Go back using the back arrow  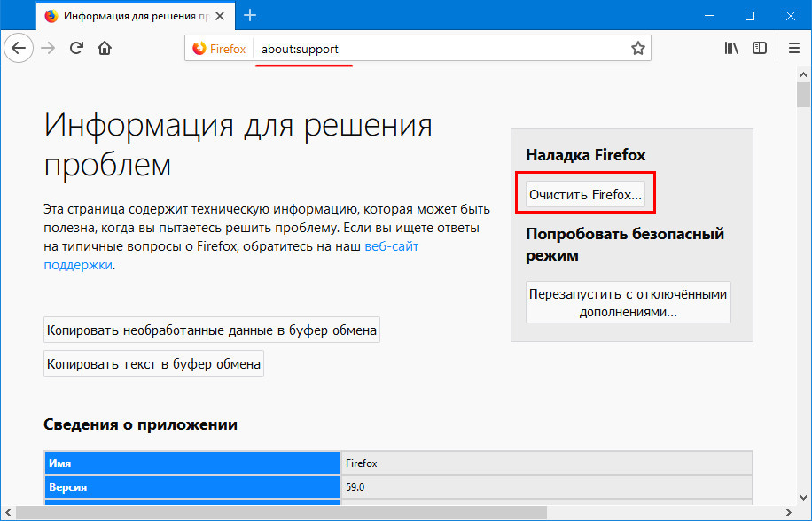click(x=19, y=48)
